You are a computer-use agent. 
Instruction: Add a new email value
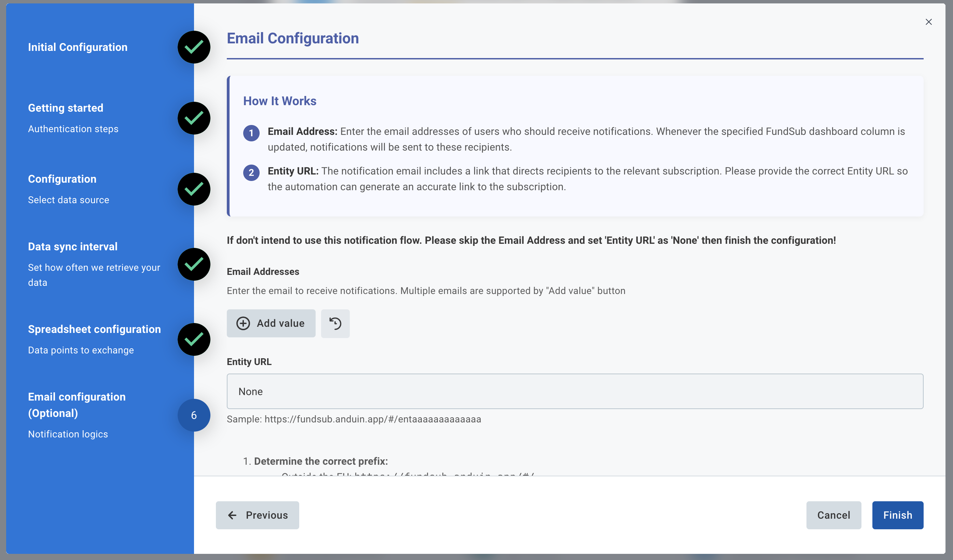pos(271,323)
